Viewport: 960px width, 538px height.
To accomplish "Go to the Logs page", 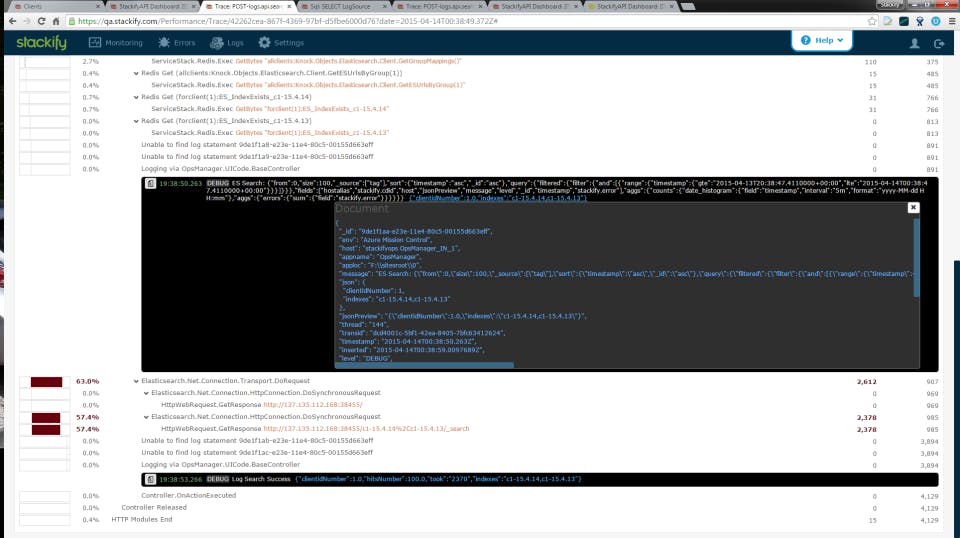I will tap(227, 43).
